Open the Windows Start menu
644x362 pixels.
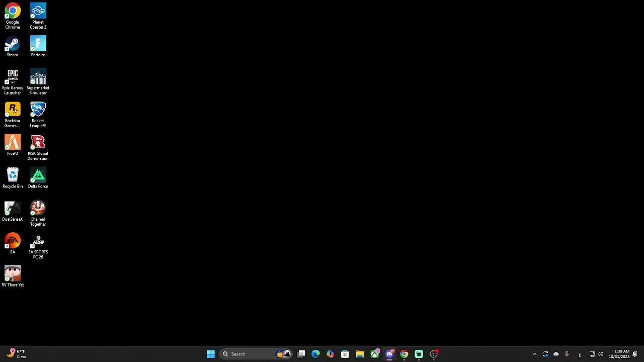point(211,354)
